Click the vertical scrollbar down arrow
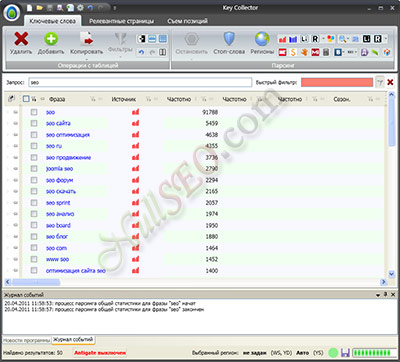Image resolution: width=400 pixels, height=362 pixels. coord(392,274)
